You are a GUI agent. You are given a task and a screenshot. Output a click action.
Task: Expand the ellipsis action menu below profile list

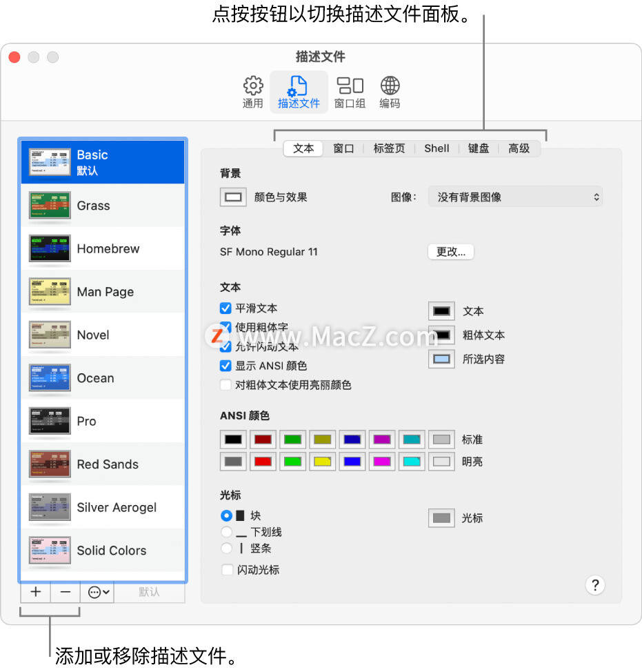click(x=98, y=592)
